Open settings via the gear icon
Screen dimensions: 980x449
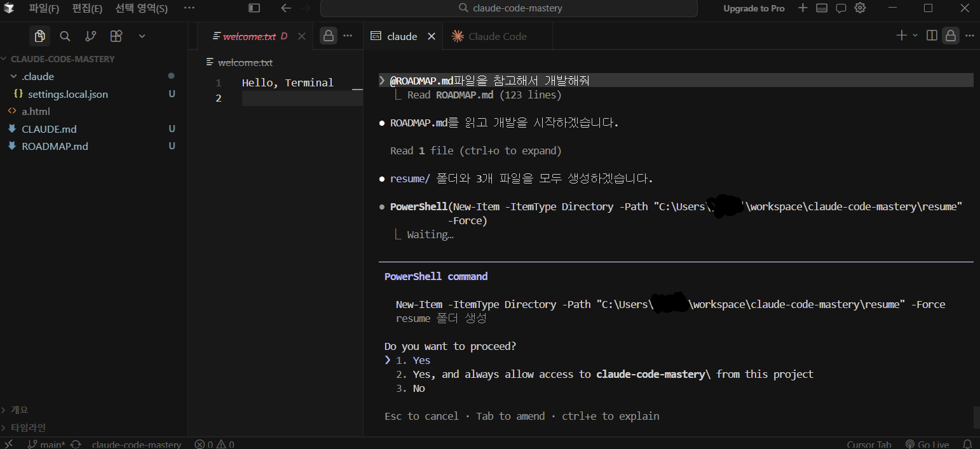point(860,8)
